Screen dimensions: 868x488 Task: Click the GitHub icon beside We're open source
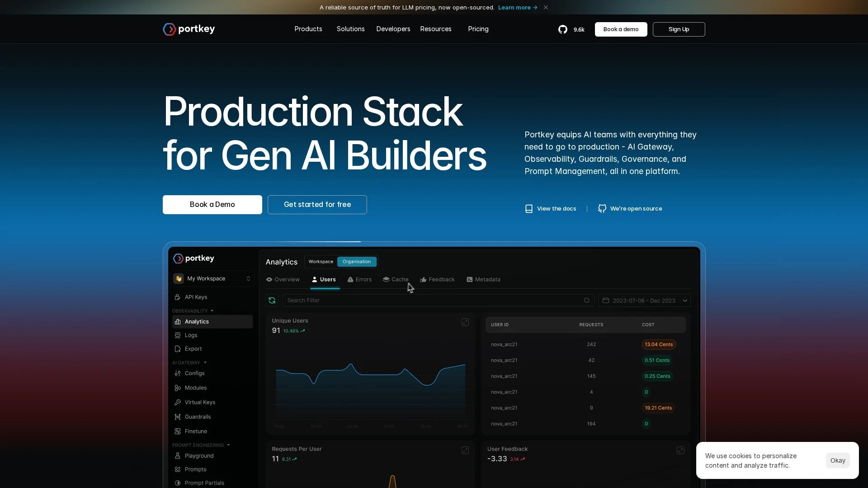602,209
